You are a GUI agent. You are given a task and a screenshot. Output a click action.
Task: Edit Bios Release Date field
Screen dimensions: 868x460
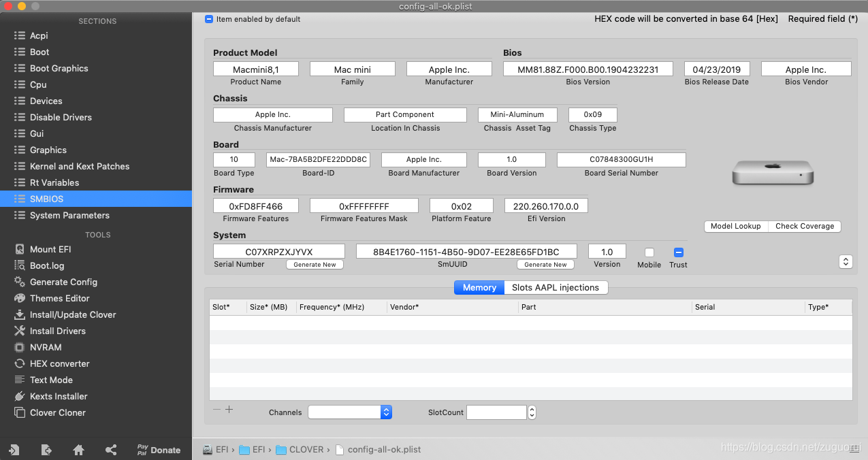[x=717, y=69]
